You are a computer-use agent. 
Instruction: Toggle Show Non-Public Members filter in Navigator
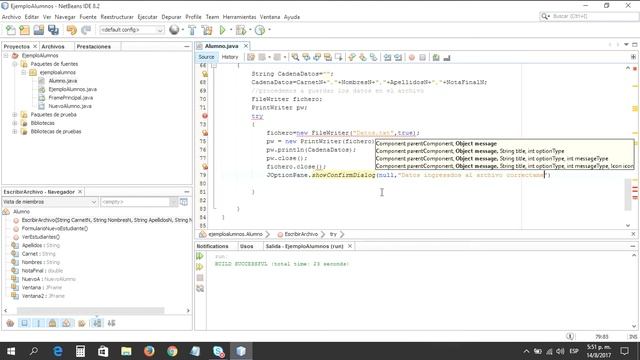pos(52,323)
